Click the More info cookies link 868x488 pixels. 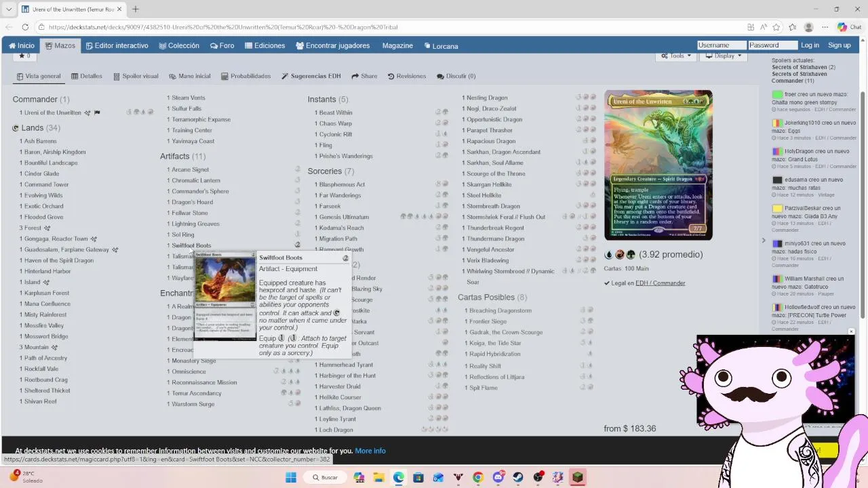[370, 451]
